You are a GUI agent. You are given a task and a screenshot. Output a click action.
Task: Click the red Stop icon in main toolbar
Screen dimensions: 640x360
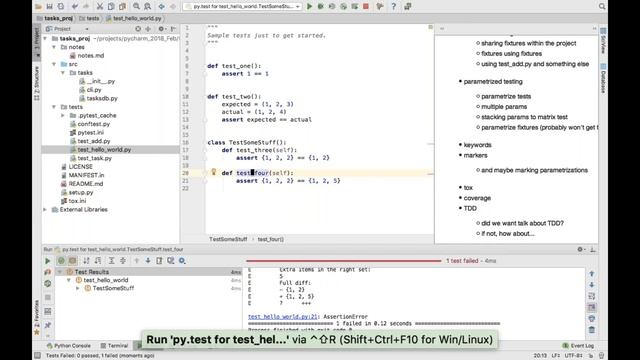[366, 7]
